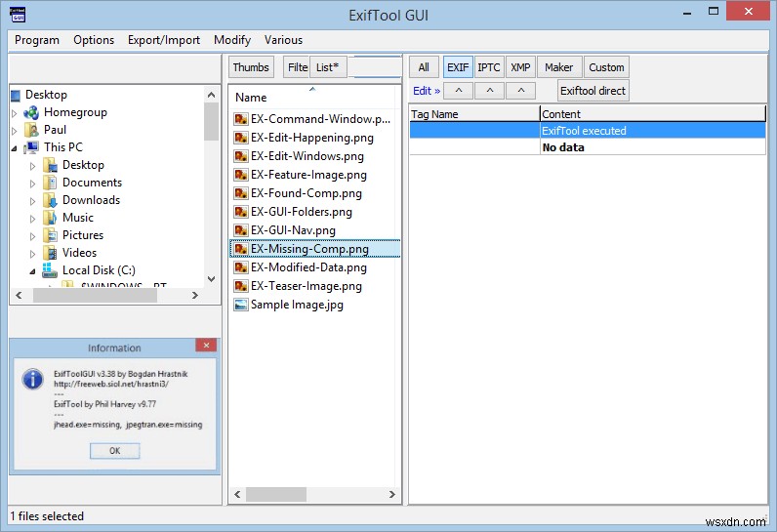The width and height of the screenshot is (777, 532).
Task: Click the Content column header
Action: (653, 114)
